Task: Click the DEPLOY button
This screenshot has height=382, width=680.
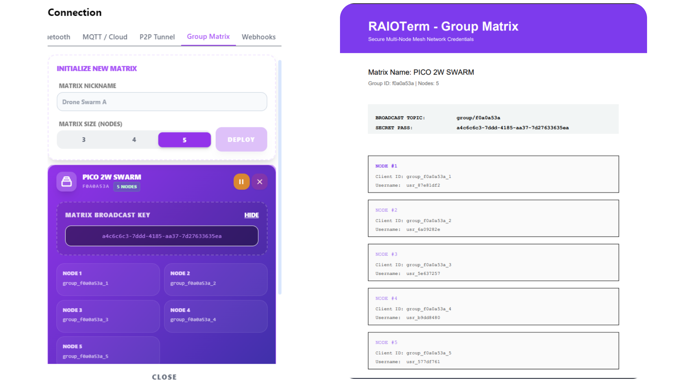Action: click(241, 139)
